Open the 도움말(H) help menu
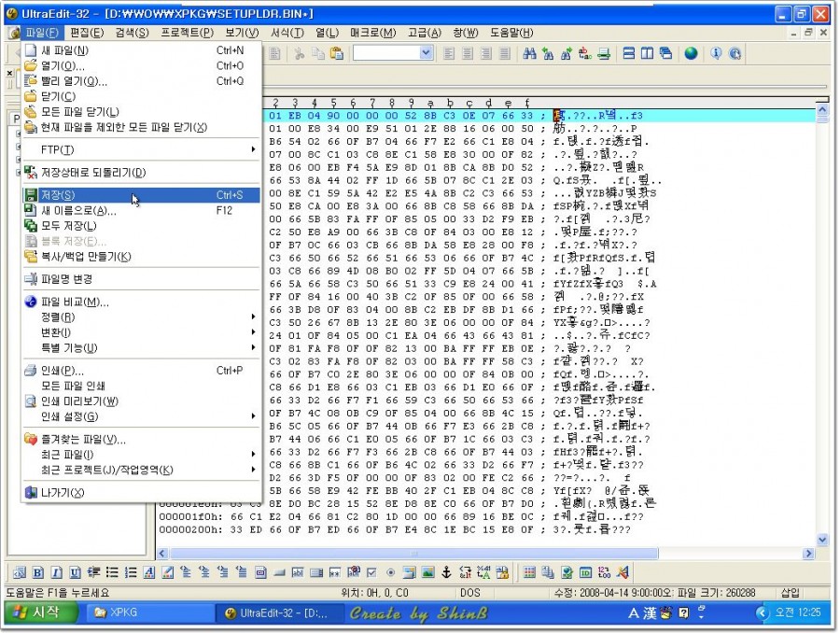The height and width of the screenshot is (633, 840). point(511,33)
